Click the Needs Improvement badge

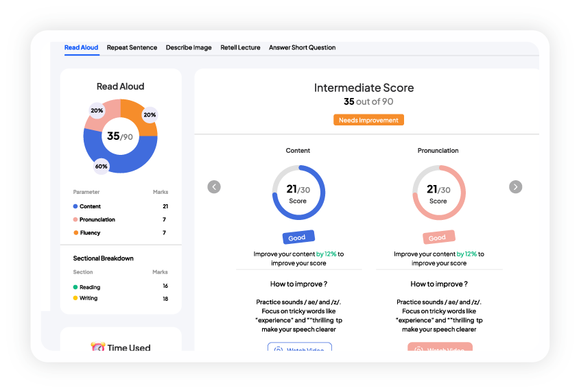coord(368,120)
